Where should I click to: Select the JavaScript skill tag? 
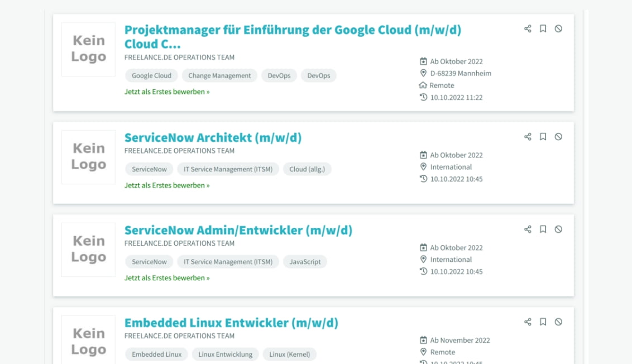coord(305,262)
